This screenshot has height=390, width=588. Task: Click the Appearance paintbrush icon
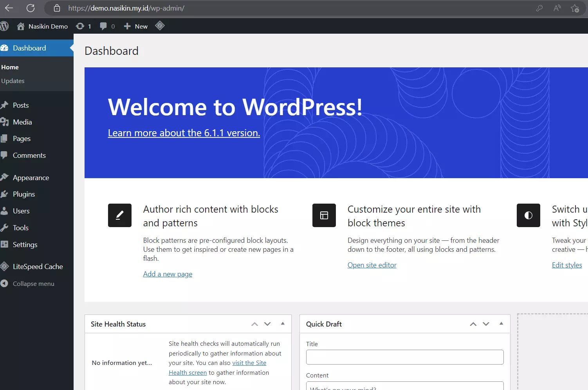4,177
